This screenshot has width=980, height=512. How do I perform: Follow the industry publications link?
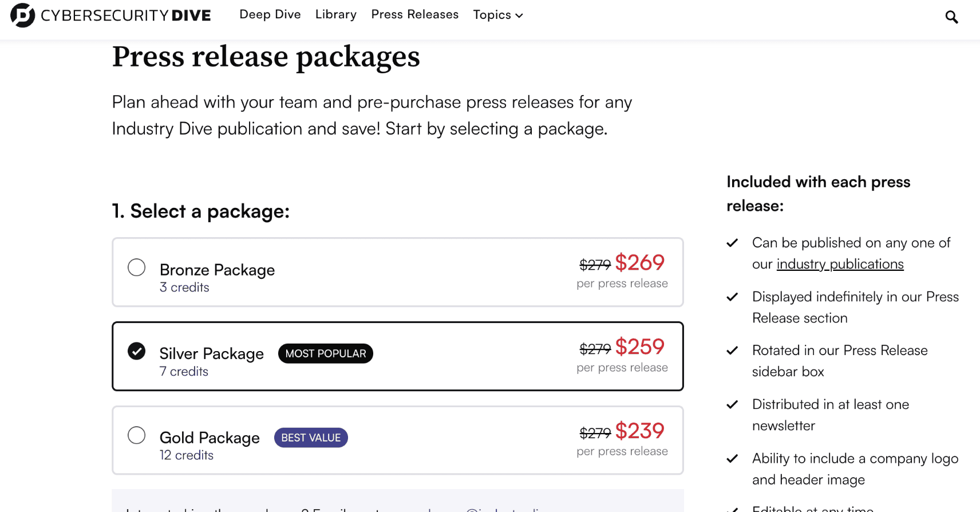[840, 264]
